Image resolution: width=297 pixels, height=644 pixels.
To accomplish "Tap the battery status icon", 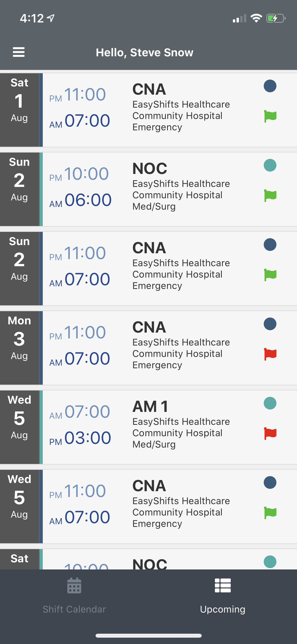I will pos(276,18).
